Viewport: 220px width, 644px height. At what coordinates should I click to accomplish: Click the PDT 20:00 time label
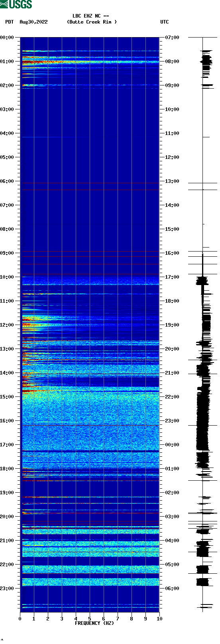point(7,517)
